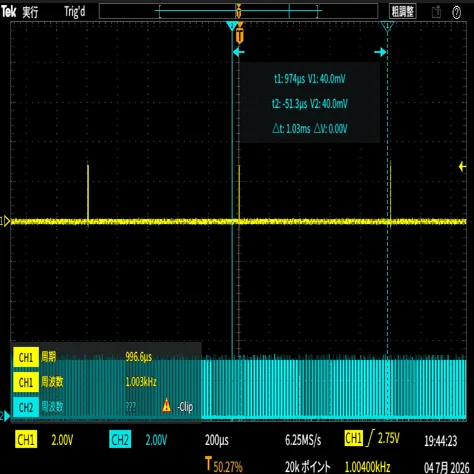Screen dimensions: 474x474
Task: Toggle the cyan CH2 channel badge
Action: [x=120, y=440]
